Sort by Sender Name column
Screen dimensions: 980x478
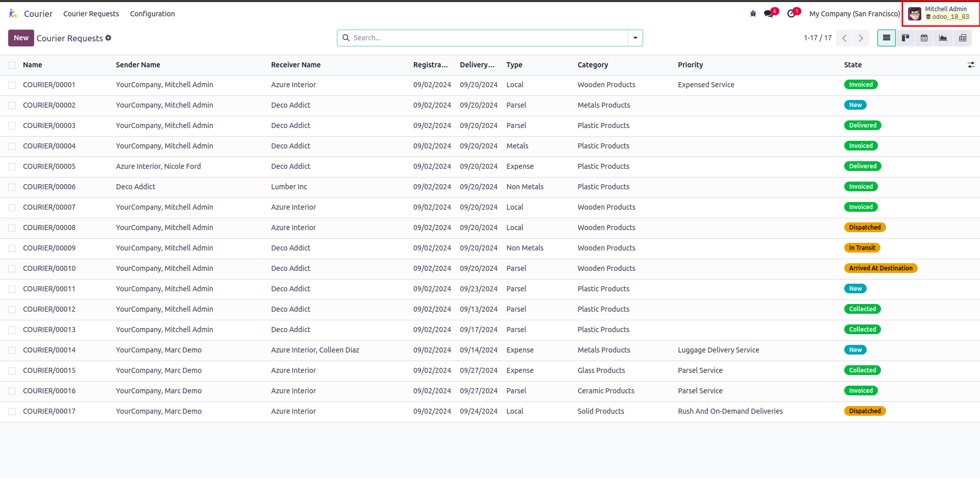[x=138, y=65]
